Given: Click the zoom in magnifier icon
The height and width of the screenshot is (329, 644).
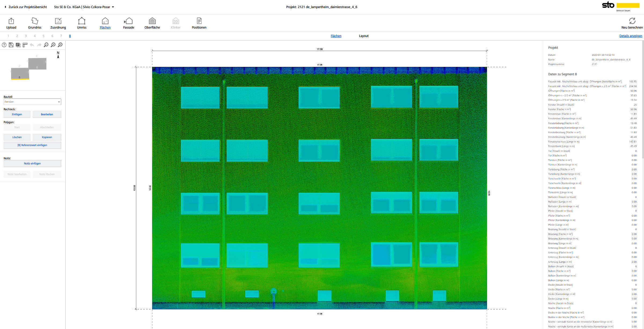Looking at the screenshot, I should (x=60, y=45).
